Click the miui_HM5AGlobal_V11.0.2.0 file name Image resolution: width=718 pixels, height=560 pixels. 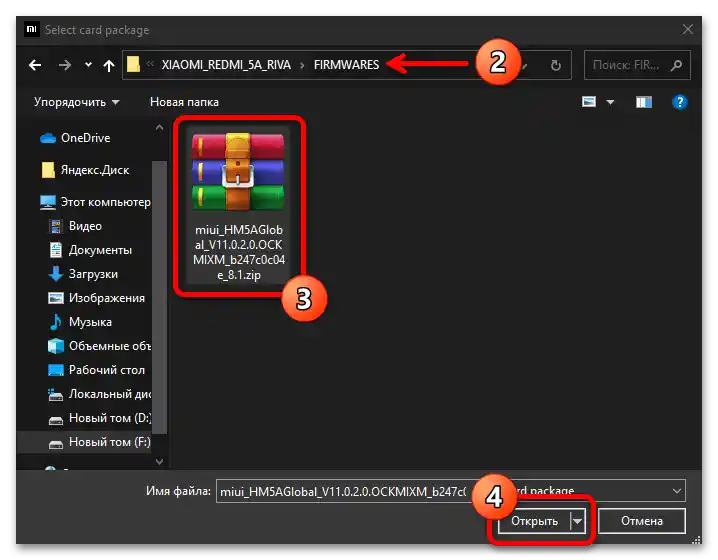click(239, 252)
